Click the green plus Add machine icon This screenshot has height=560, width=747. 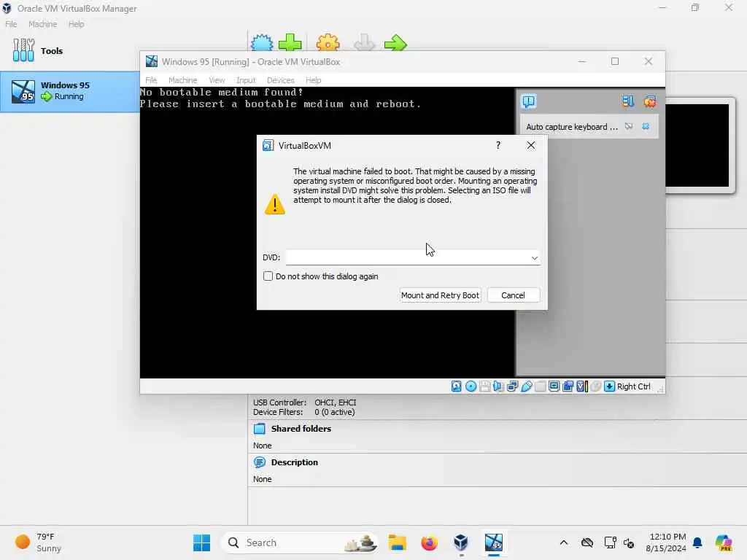(x=290, y=43)
